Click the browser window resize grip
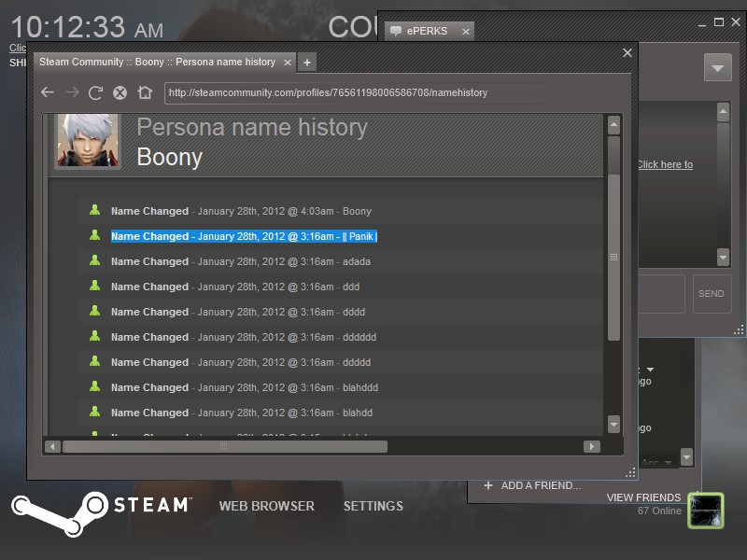747x560 pixels. point(629,472)
